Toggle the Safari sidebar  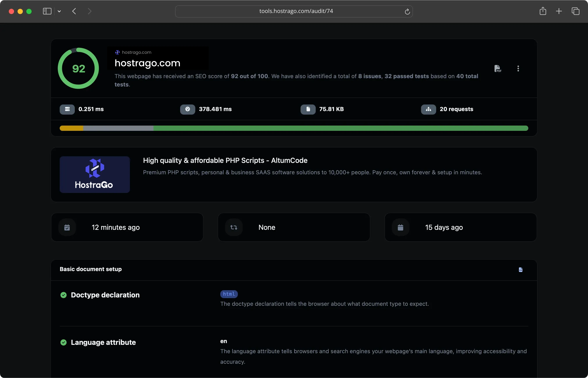47,11
